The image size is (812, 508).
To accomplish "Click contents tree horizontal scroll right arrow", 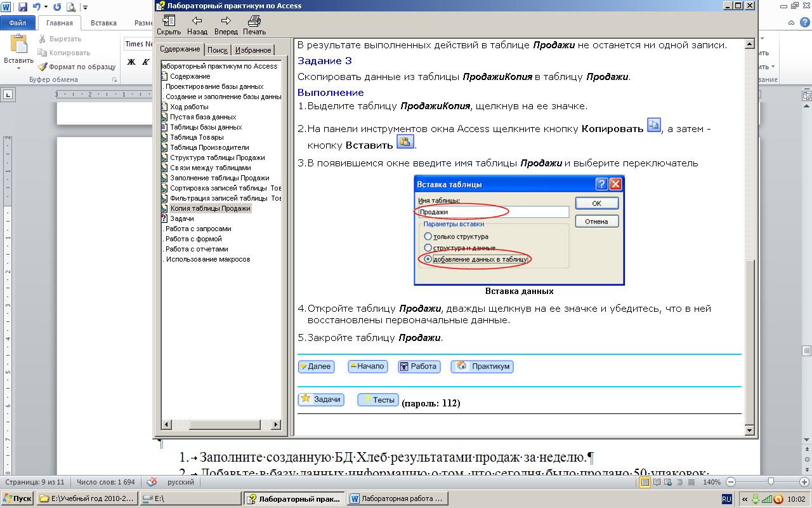I will pyautogui.click(x=276, y=425).
